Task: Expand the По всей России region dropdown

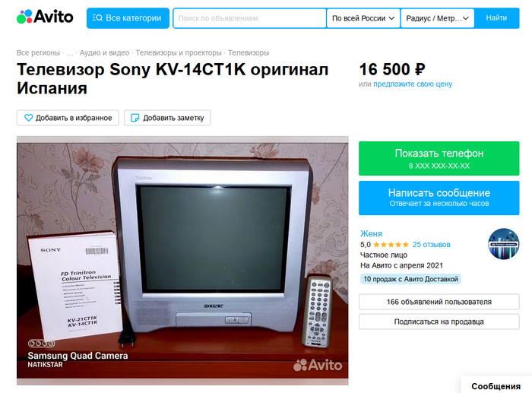Action: click(363, 18)
